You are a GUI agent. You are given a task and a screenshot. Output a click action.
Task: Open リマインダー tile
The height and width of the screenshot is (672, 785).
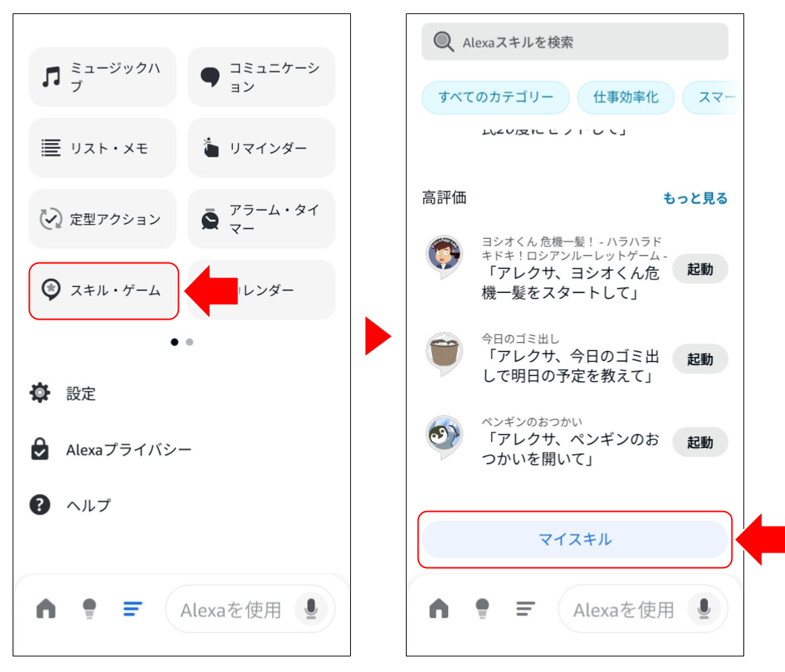[261, 148]
